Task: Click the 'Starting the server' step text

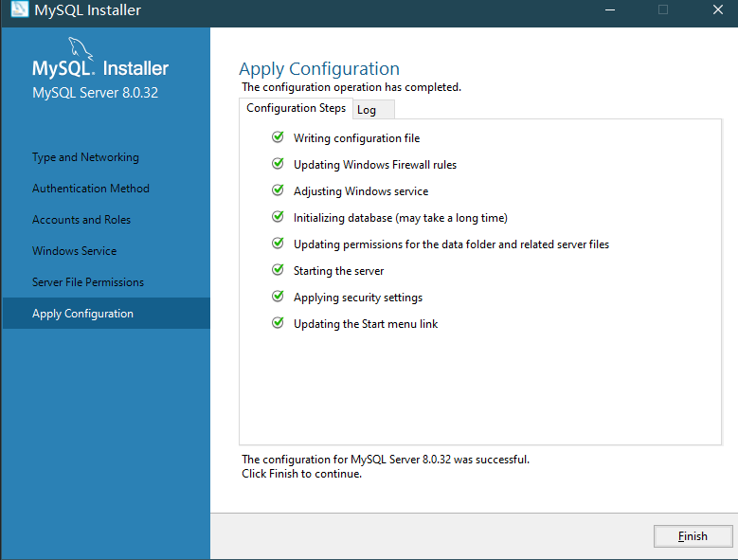Action: click(x=339, y=271)
